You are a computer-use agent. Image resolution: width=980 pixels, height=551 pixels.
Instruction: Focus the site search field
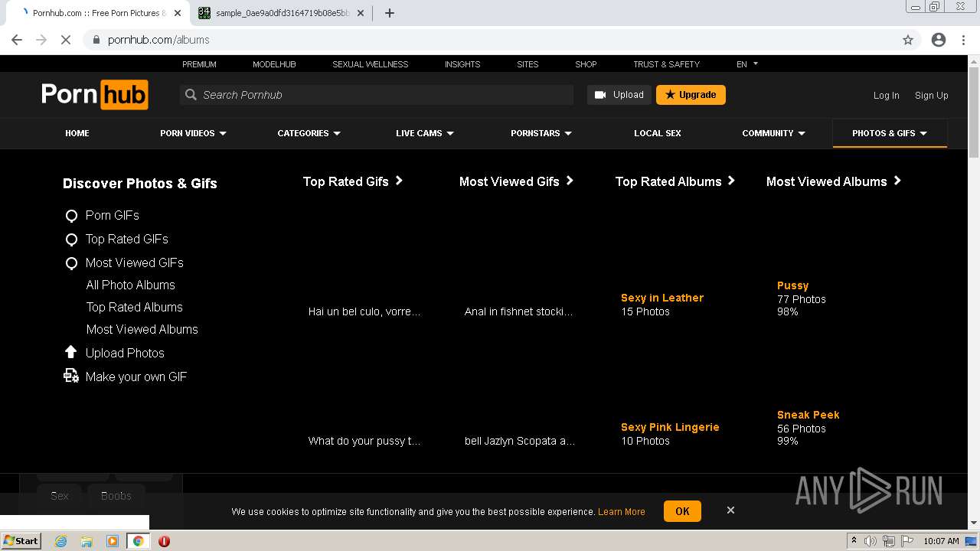coord(377,95)
